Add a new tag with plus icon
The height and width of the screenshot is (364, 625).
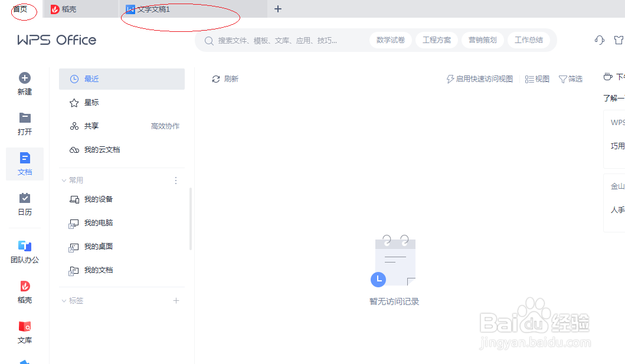176,301
